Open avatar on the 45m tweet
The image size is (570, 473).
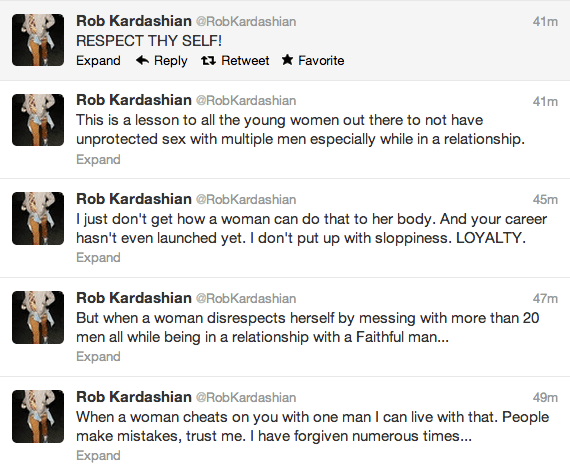click(x=38, y=218)
